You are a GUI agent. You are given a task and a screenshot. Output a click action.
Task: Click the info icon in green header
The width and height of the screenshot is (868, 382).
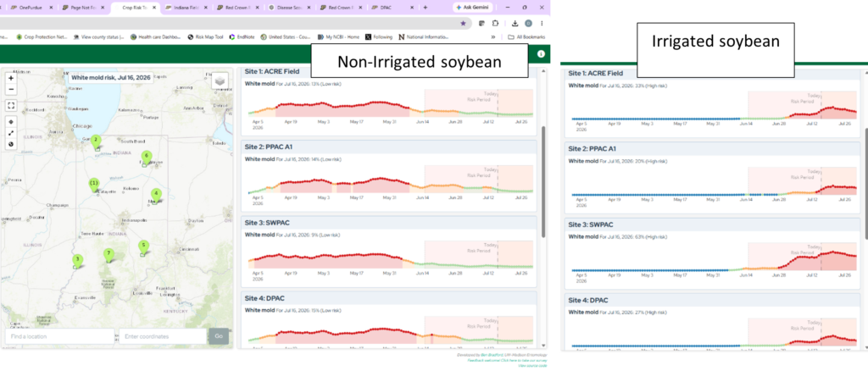coord(541,54)
